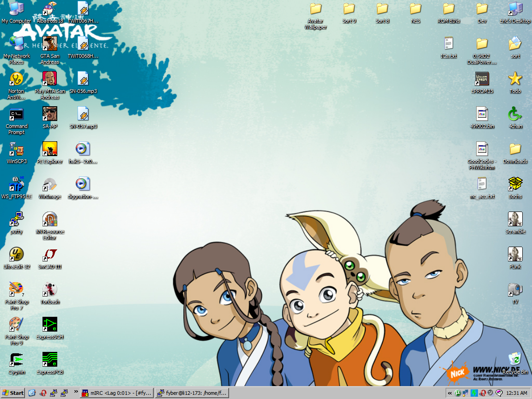
Task: Select the 49f002.bin file
Action: (482, 118)
